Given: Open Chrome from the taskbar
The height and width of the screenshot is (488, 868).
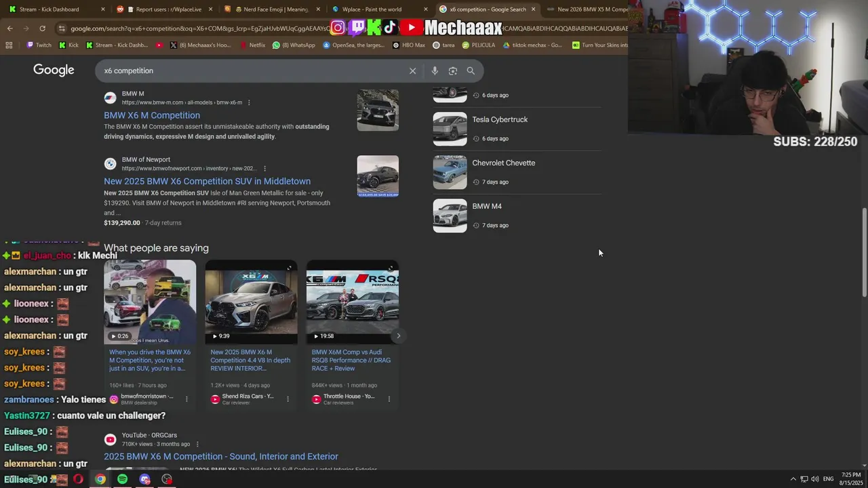Looking at the screenshot, I should (100, 479).
